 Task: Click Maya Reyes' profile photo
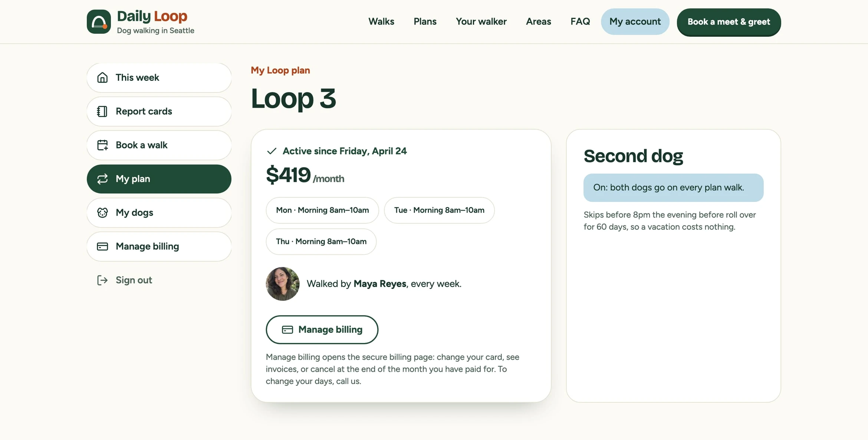[283, 284]
